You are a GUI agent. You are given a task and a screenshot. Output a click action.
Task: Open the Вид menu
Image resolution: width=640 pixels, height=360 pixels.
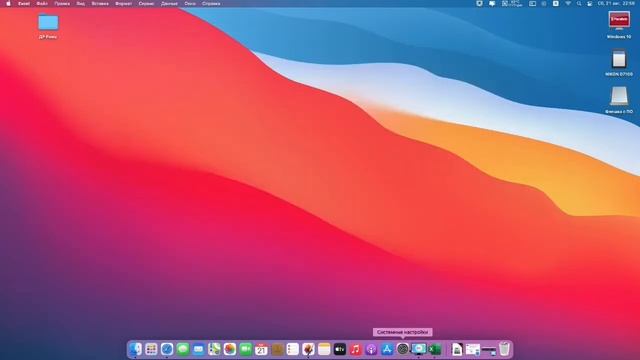click(x=81, y=4)
